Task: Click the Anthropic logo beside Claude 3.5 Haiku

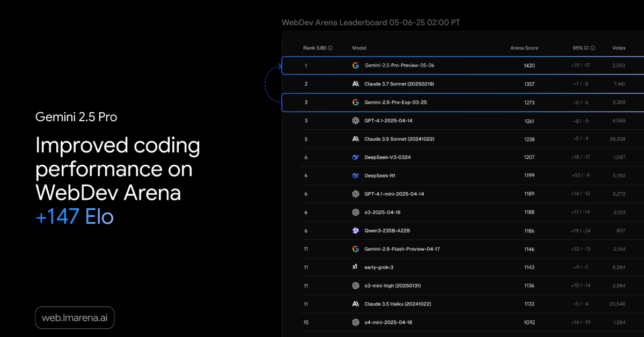Action: tap(355, 304)
